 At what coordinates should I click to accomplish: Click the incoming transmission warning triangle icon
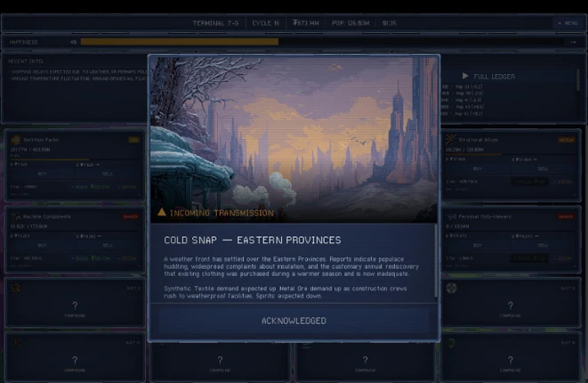pos(162,212)
